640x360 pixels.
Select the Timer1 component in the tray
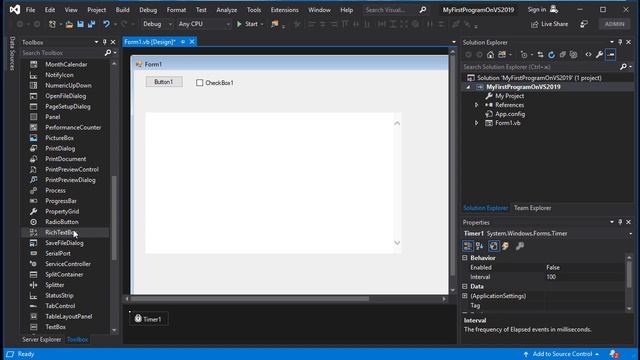148,319
